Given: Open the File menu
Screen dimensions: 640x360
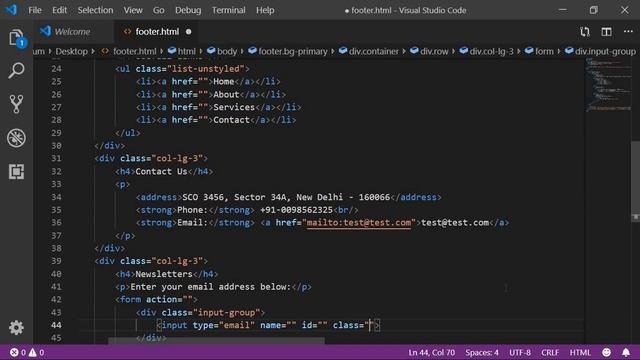Looking at the screenshot, I should coord(35,10).
